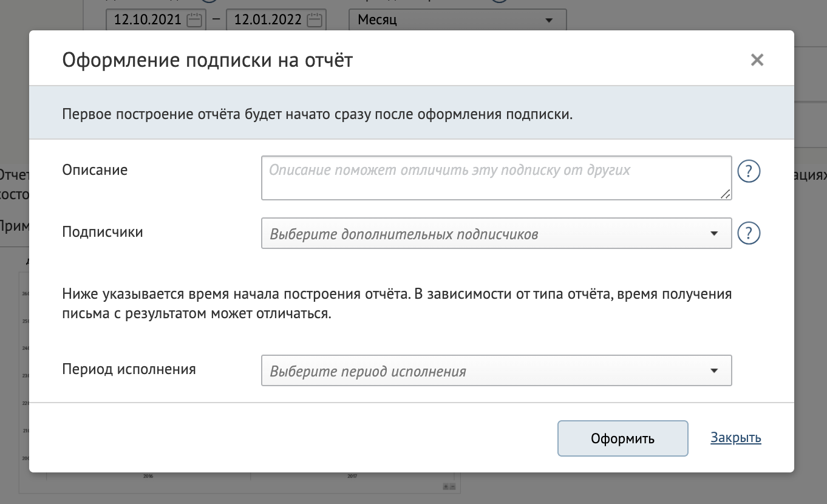The height and width of the screenshot is (504, 827).
Task: Focus the Описание text area
Action: [496, 178]
